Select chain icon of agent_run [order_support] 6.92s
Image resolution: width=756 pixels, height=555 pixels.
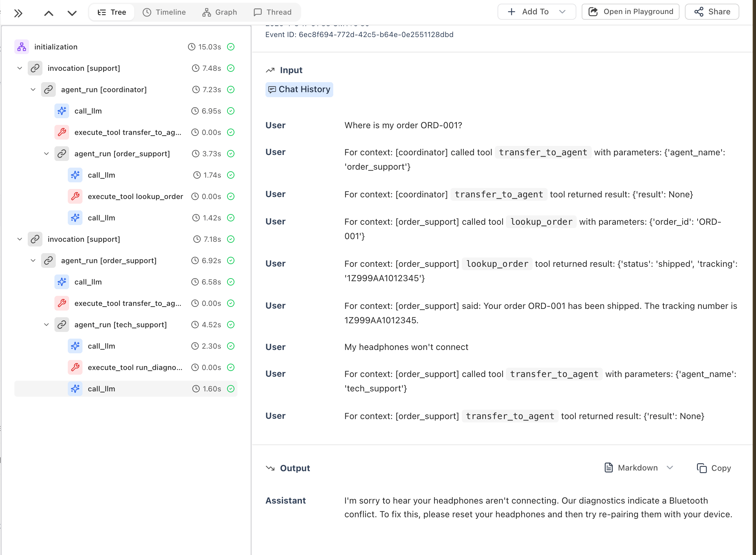[x=48, y=261]
